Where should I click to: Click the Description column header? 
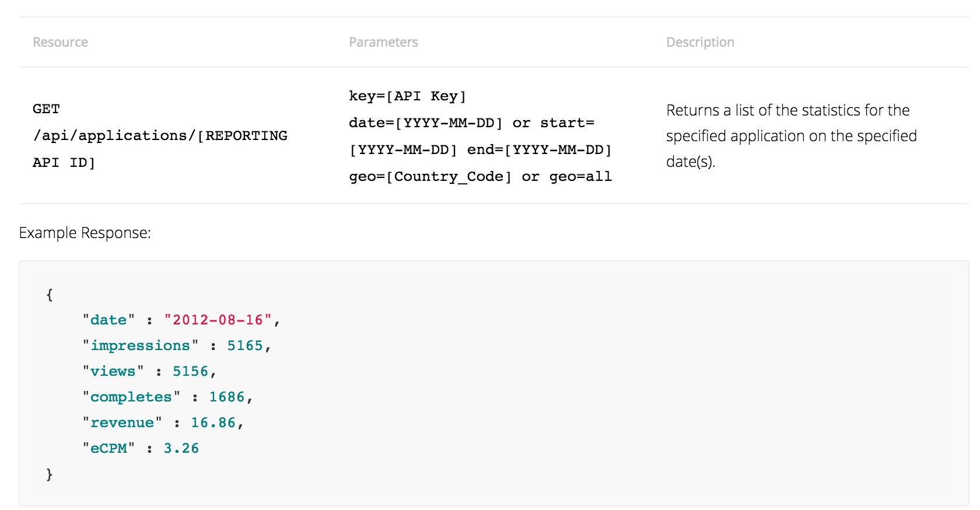coord(700,42)
